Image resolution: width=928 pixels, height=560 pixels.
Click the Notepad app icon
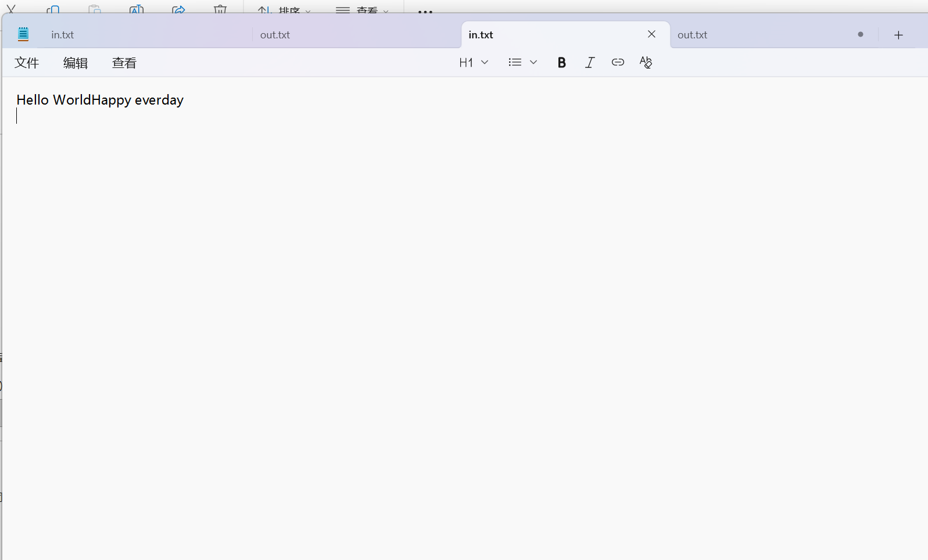pyautogui.click(x=23, y=34)
